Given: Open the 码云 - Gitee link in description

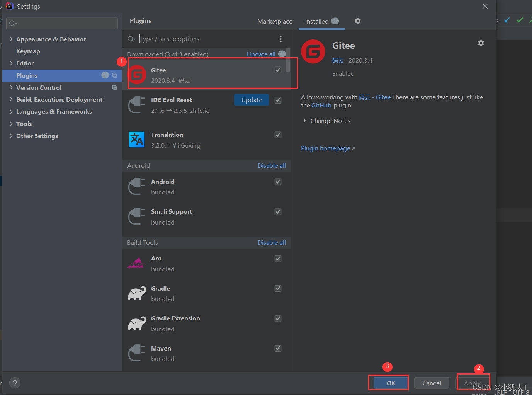Looking at the screenshot, I should click(x=375, y=97).
